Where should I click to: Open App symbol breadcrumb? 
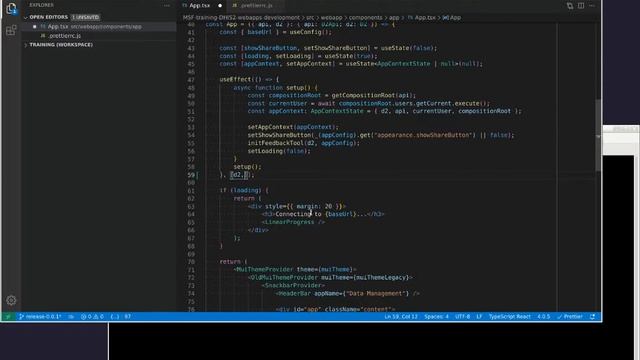click(452, 18)
